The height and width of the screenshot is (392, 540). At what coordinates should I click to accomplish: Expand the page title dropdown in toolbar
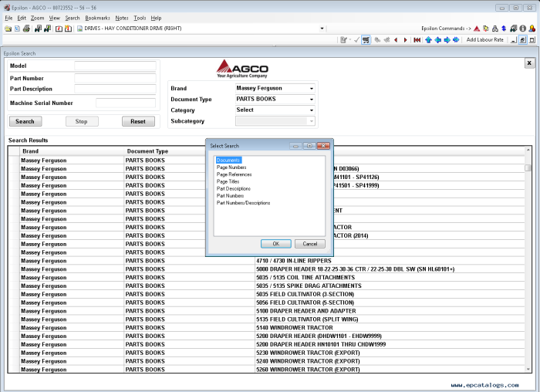(322, 29)
